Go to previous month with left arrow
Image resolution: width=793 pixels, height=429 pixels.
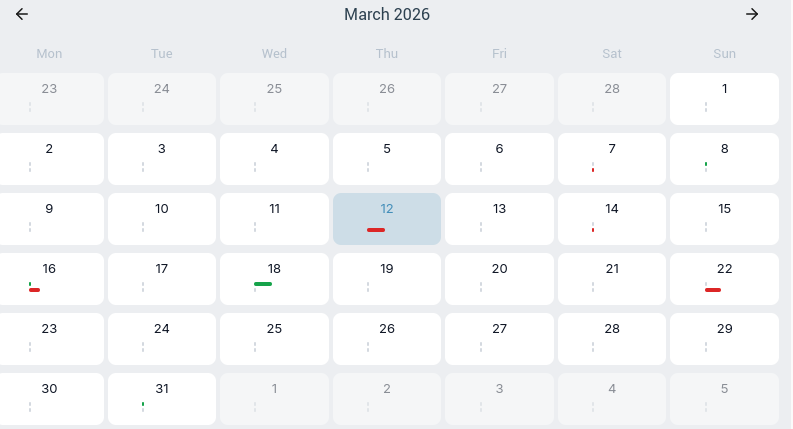click(x=22, y=14)
